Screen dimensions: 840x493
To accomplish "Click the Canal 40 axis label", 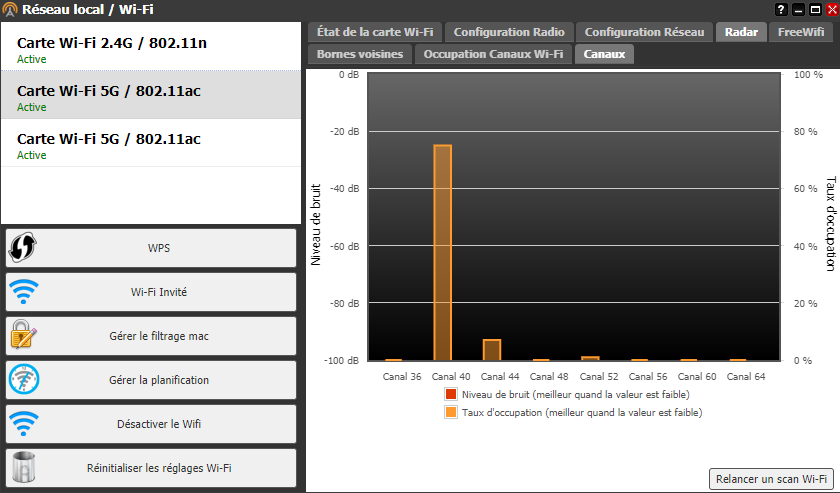I will (451, 377).
